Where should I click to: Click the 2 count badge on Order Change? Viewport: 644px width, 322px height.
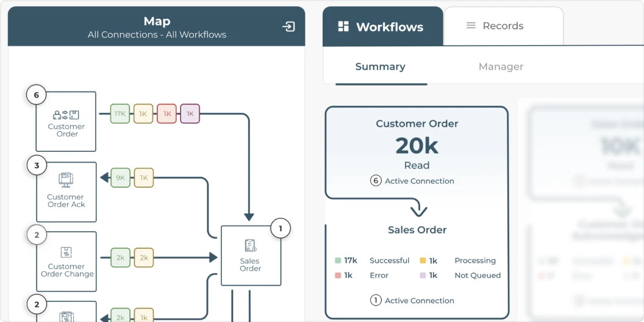37,235
